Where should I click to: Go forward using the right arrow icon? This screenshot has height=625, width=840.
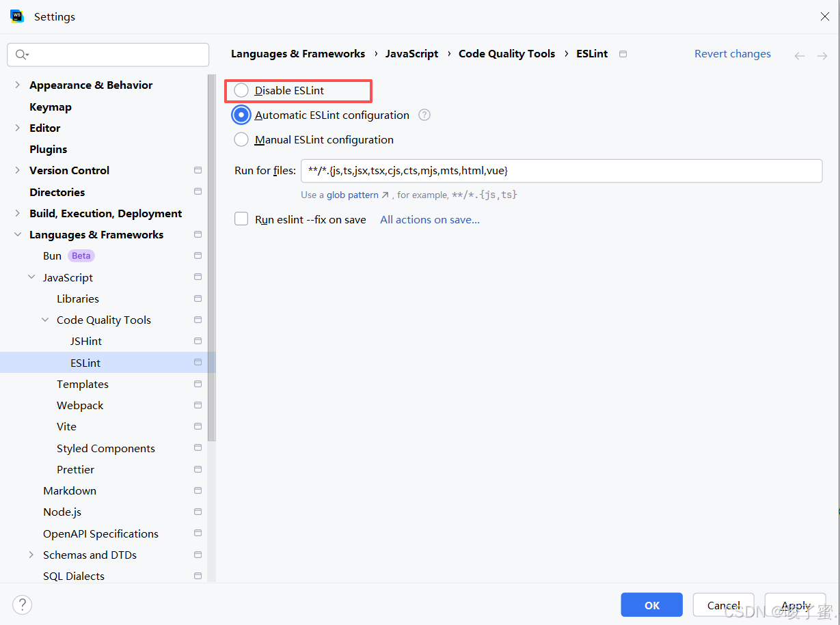coord(822,55)
